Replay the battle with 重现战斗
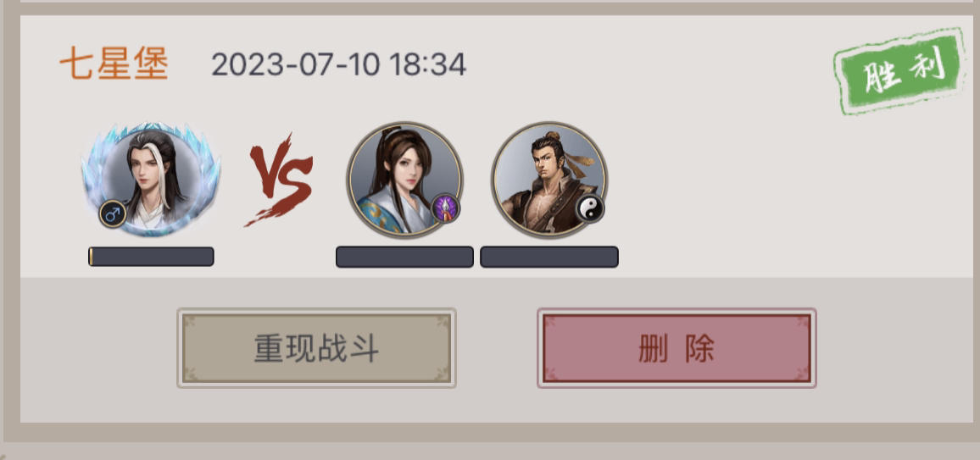980x460 pixels. click(x=316, y=347)
